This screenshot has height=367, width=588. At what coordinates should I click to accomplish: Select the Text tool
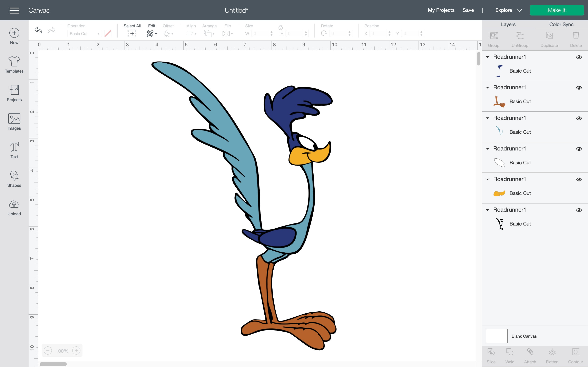coord(14,150)
